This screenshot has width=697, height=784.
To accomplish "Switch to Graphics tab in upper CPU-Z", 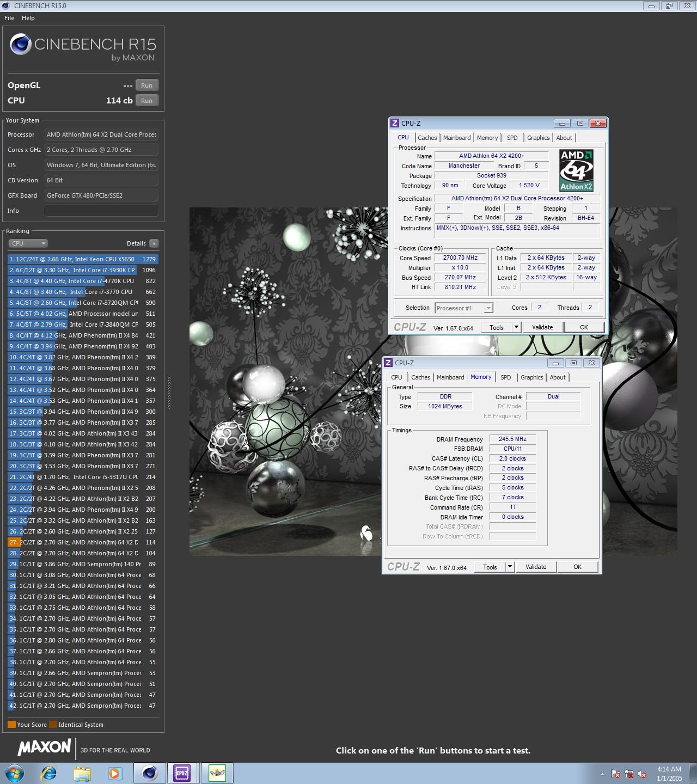I will (539, 138).
